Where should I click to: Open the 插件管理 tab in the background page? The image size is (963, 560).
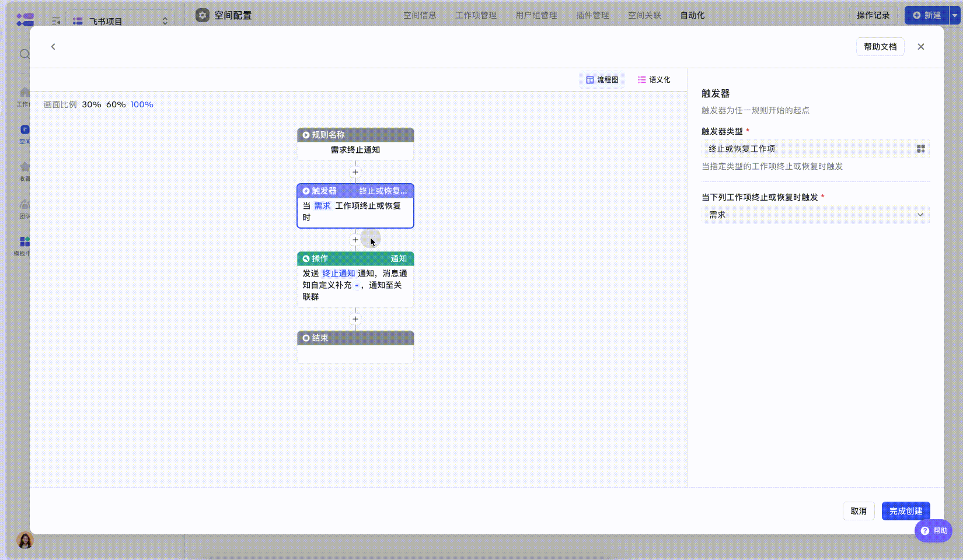pos(592,15)
